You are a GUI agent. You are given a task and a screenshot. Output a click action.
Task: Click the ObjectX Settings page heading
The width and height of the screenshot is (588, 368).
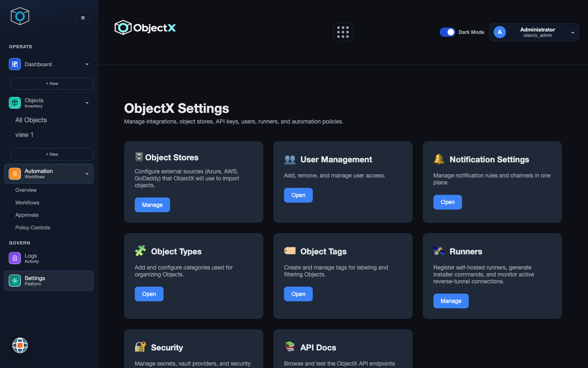(x=176, y=108)
